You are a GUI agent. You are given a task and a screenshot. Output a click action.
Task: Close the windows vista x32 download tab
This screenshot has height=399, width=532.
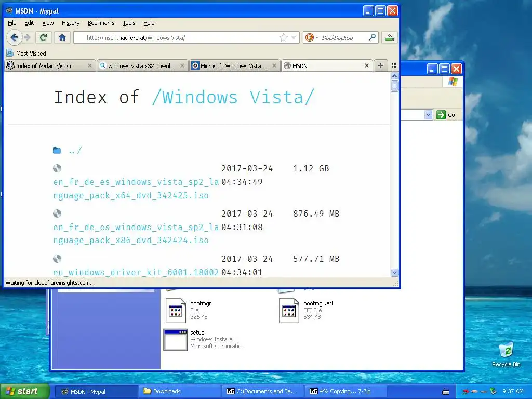pyautogui.click(x=182, y=65)
